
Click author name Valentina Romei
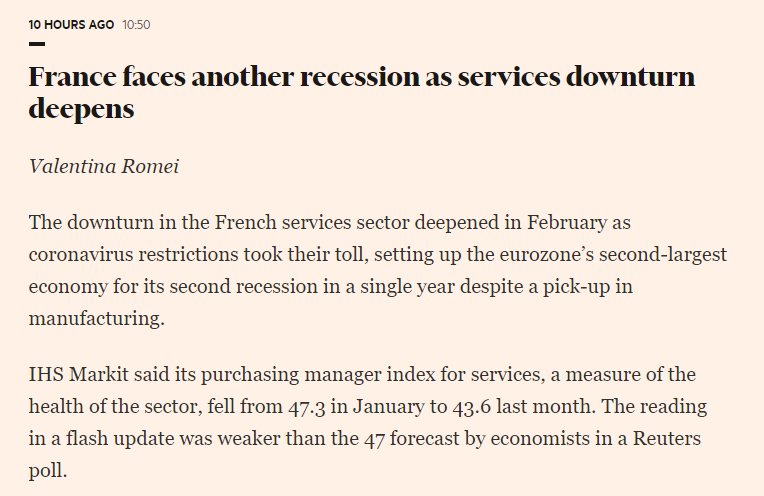[104, 165]
